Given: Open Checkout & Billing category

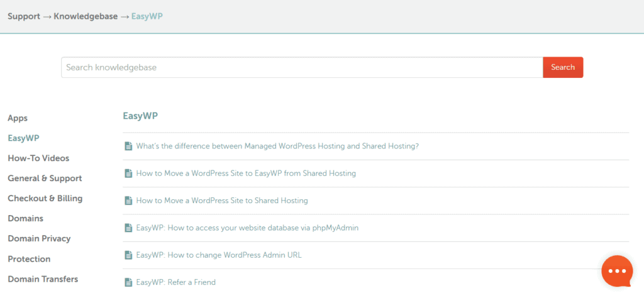Looking at the screenshot, I should [x=45, y=199].
